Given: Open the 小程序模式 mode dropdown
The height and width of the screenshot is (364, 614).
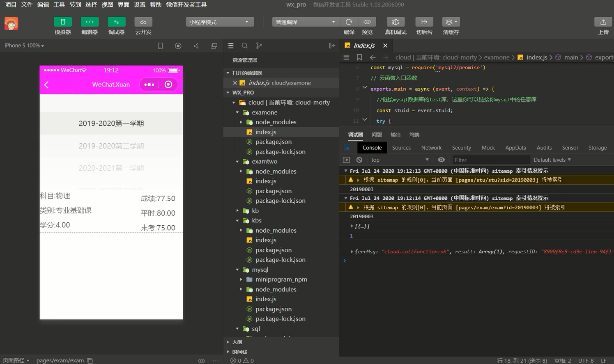Looking at the screenshot, I should pyautogui.click(x=220, y=22).
